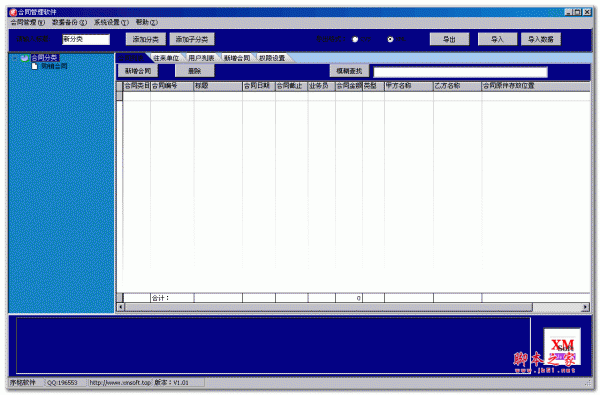The image size is (600, 395).
Task: Click the 添加子分类 button
Action: click(192, 39)
